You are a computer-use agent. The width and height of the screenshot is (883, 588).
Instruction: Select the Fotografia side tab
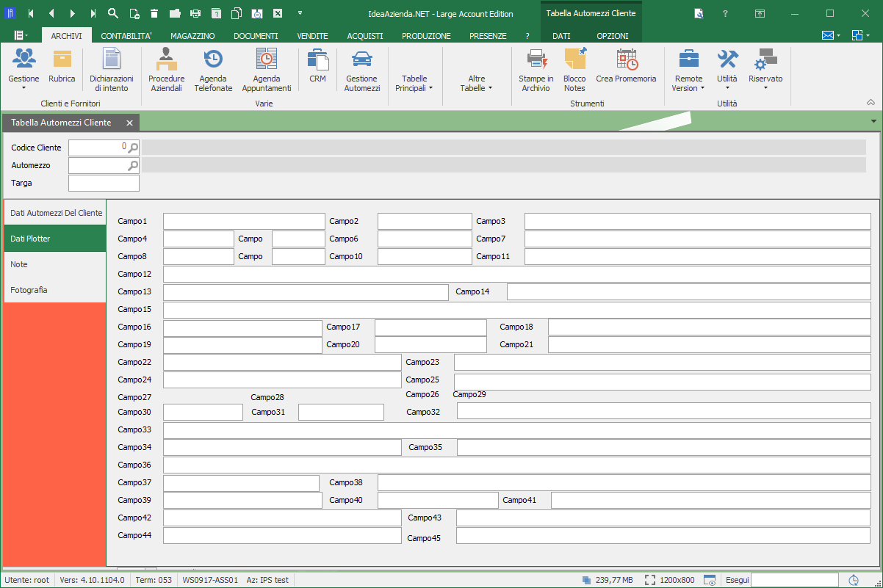[55, 290]
